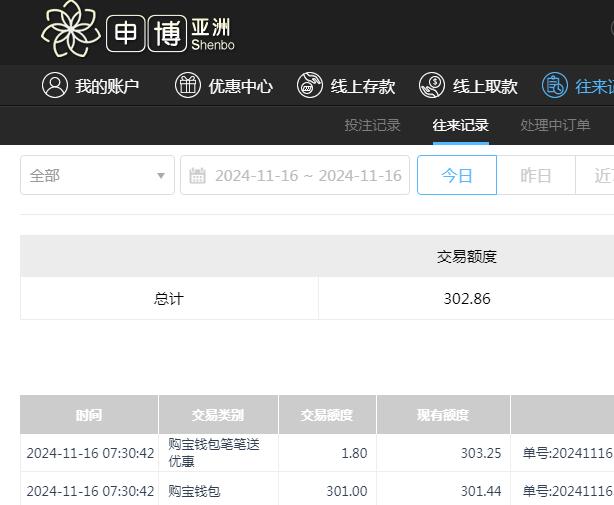Click amount 1.80 in first row
Image resolution: width=614 pixels, height=505 pixels.
(354, 453)
